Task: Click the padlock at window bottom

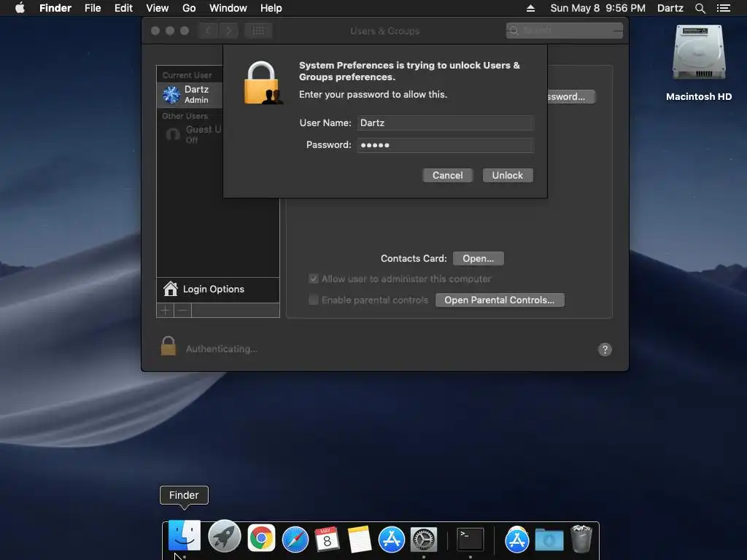Action: 169,346
